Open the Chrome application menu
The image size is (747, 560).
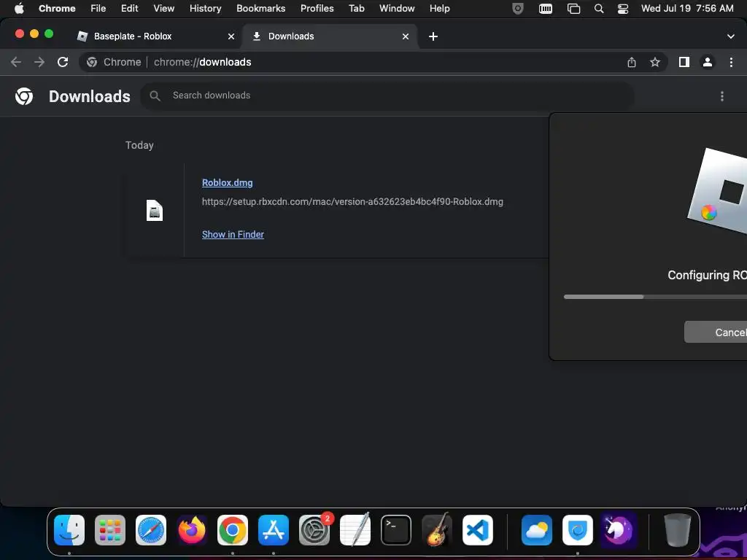57,9
